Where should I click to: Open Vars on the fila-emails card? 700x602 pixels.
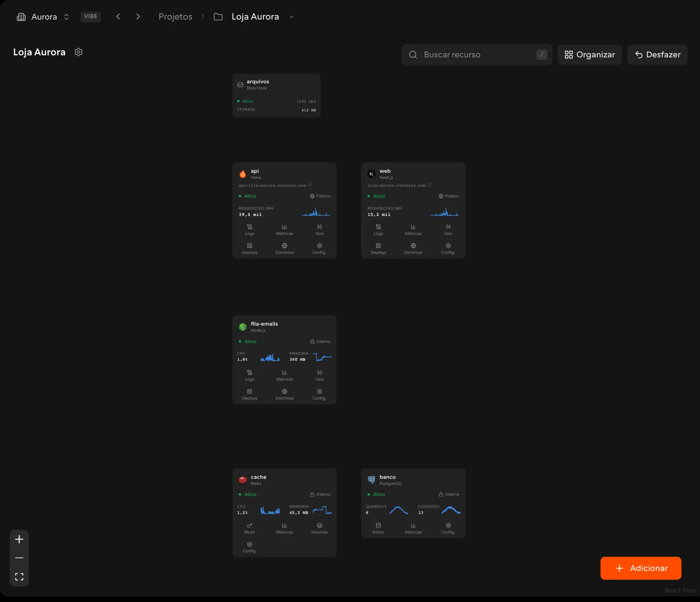click(319, 376)
